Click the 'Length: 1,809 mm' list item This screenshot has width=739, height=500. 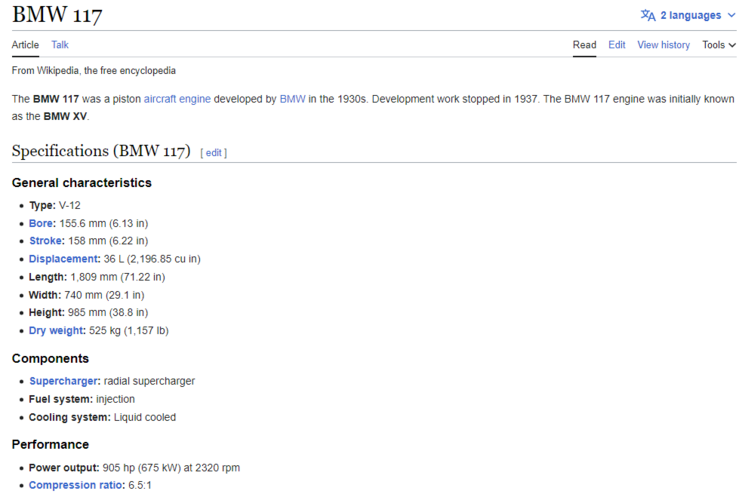(97, 277)
